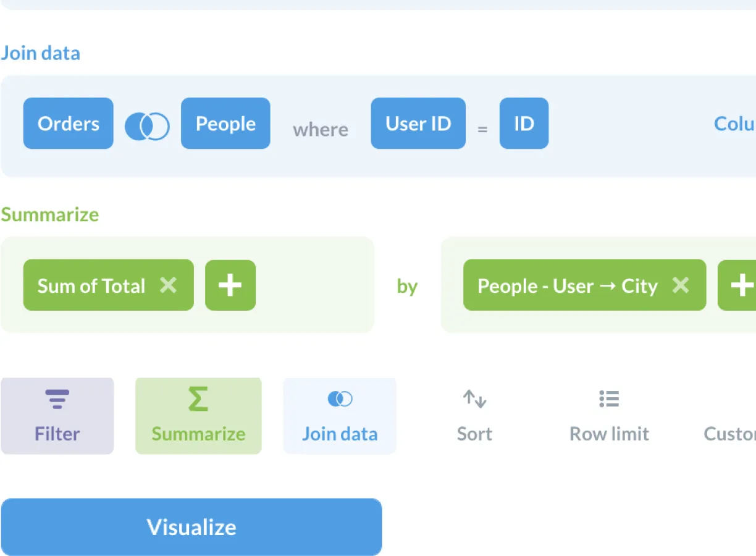Remove the People - User → City grouping

click(x=680, y=285)
